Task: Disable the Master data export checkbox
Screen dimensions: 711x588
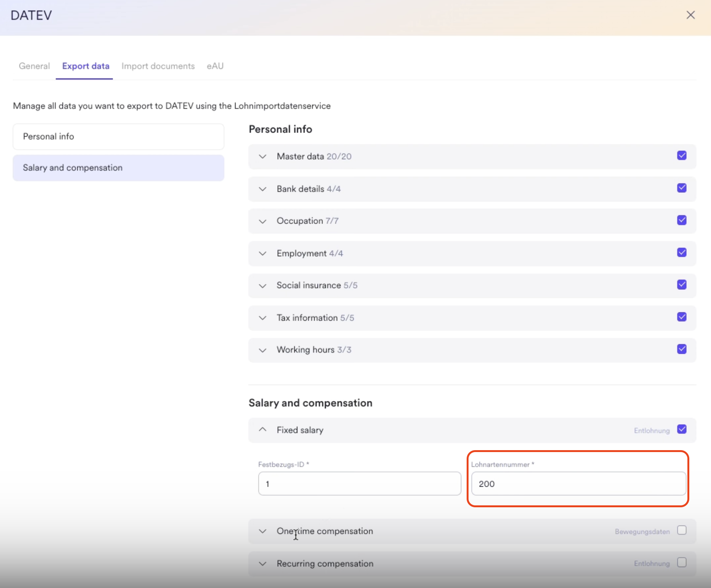Action: [681, 155]
